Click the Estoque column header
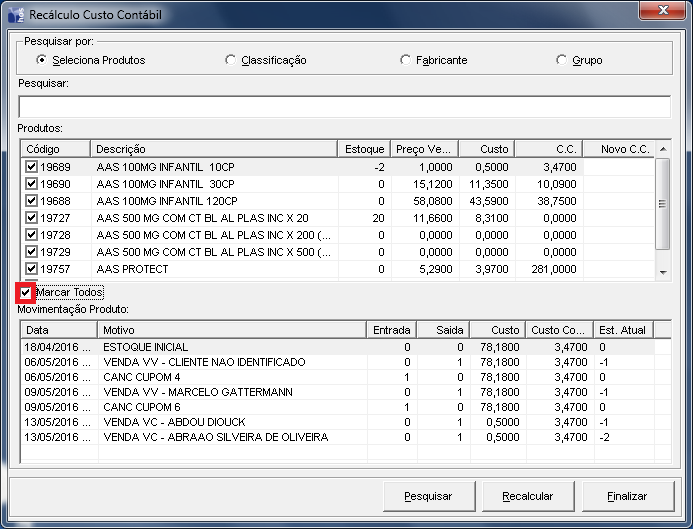This screenshot has height=529, width=693. pos(363,149)
